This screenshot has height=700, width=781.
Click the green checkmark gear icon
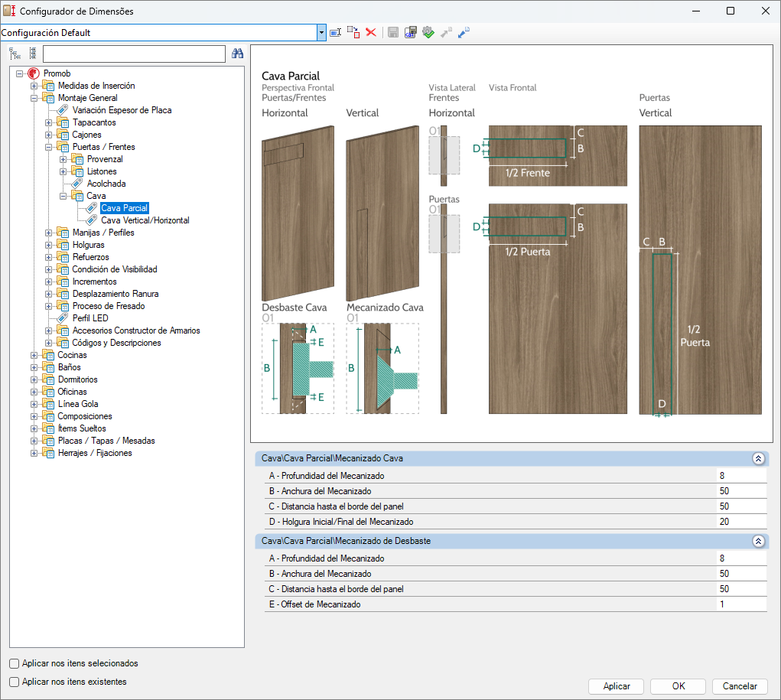[x=428, y=33]
